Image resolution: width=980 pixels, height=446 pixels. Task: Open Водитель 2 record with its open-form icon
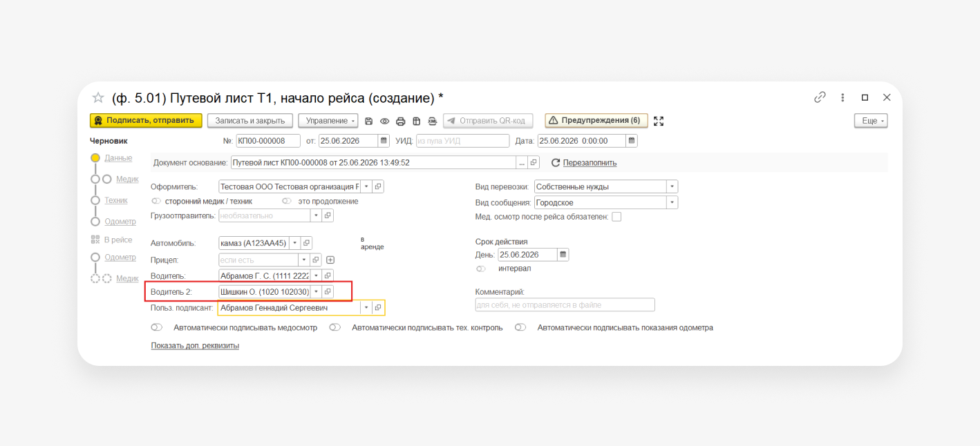pyautogui.click(x=328, y=291)
